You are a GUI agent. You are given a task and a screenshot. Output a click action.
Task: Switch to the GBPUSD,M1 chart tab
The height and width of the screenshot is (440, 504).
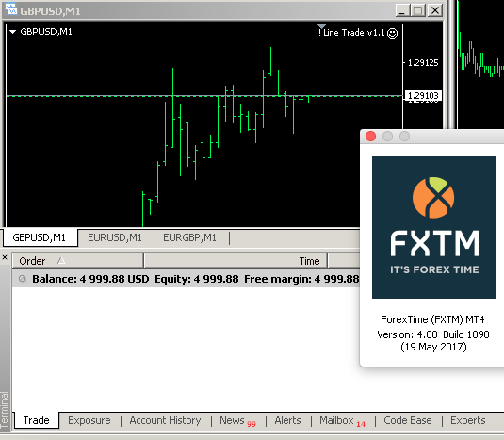coord(40,237)
